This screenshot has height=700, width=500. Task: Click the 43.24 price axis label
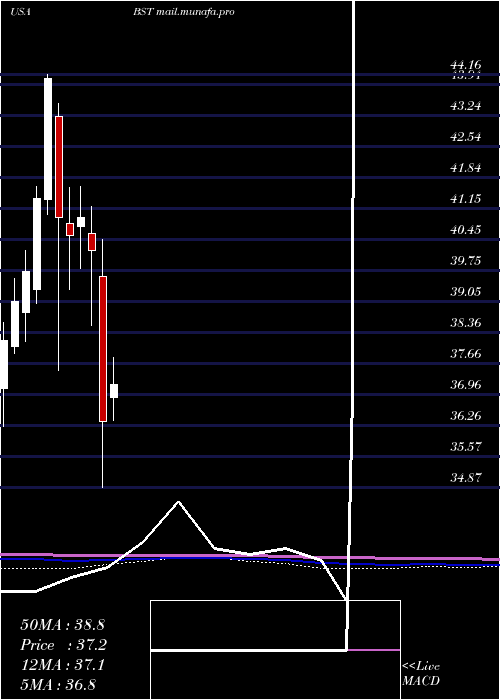tap(466, 106)
